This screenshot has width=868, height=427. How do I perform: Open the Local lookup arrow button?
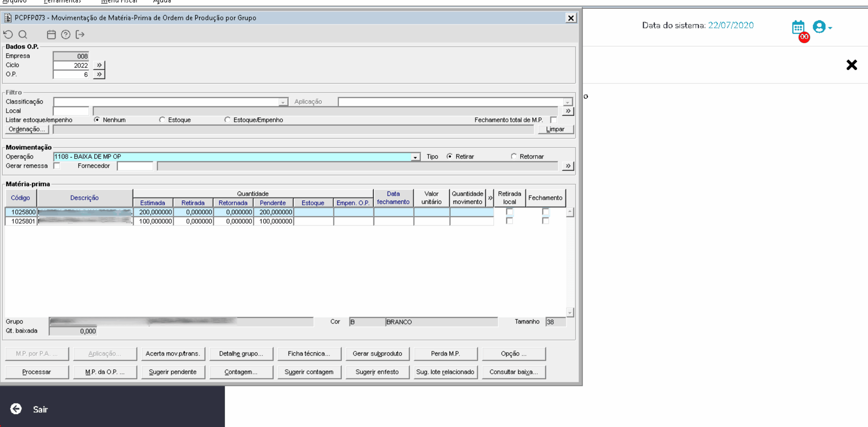pyautogui.click(x=568, y=111)
